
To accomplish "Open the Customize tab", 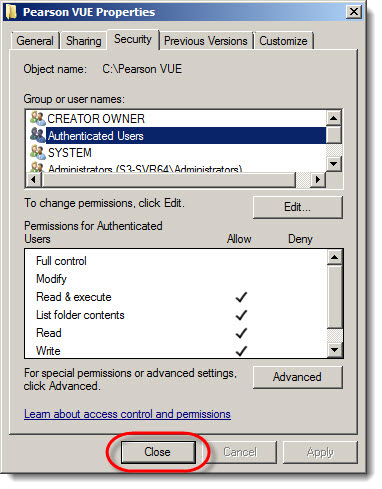I will click(x=283, y=41).
